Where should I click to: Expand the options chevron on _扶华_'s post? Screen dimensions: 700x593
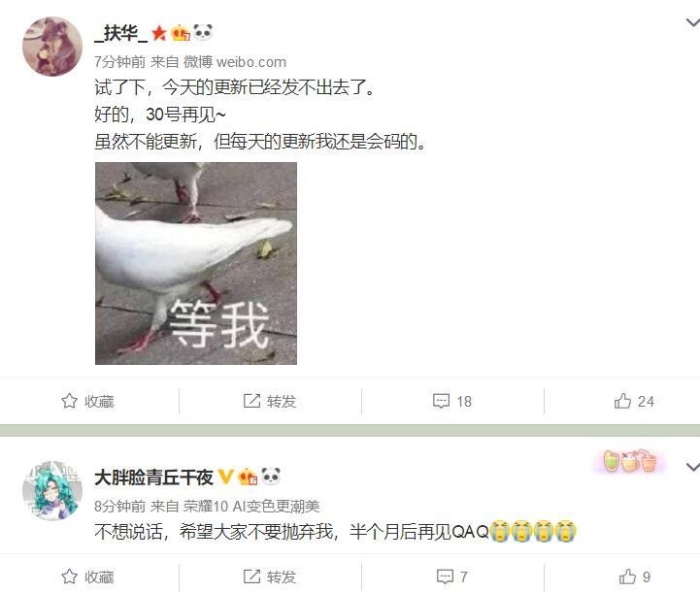[x=692, y=22]
